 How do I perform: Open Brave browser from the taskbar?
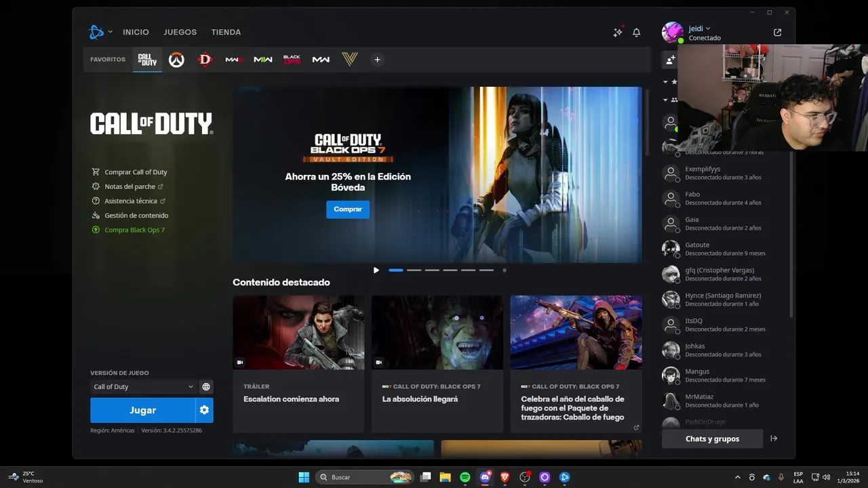click(505, 477)
